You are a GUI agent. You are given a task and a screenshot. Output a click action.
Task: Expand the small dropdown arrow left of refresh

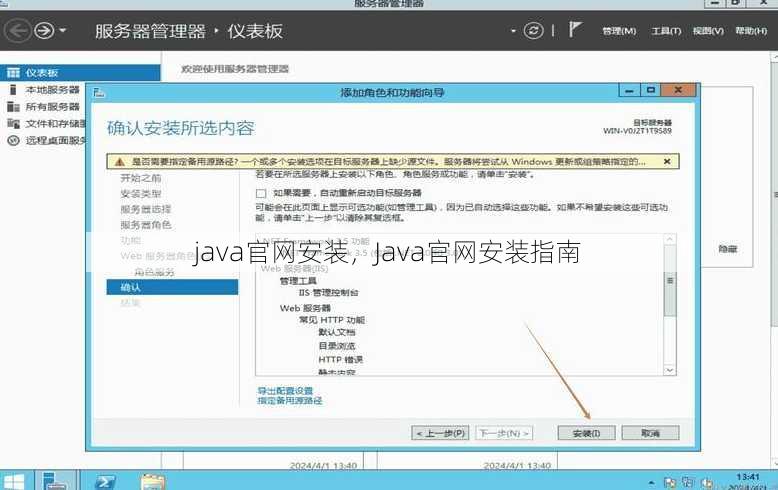(x=513, y=31)
